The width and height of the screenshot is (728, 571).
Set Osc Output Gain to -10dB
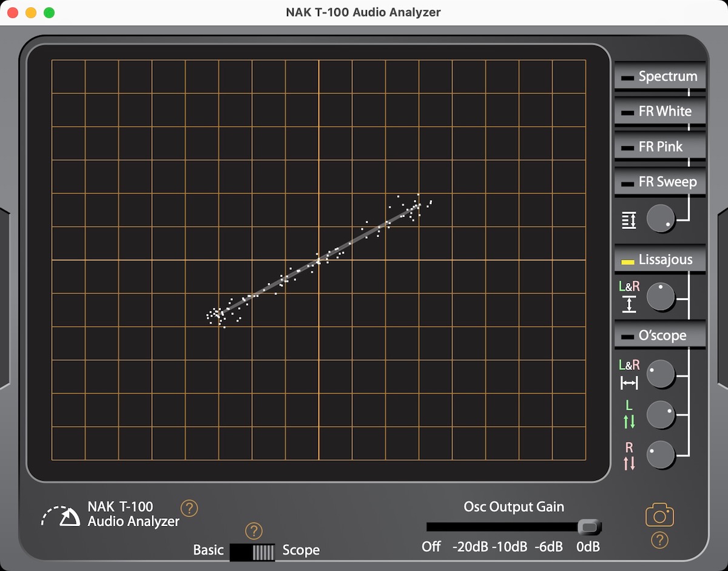coord(510,547)
